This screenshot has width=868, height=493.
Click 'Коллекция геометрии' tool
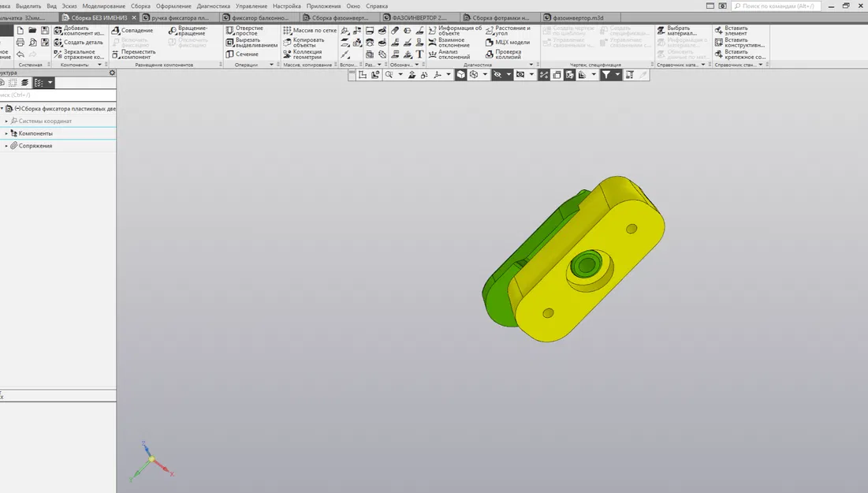[302, 54]
